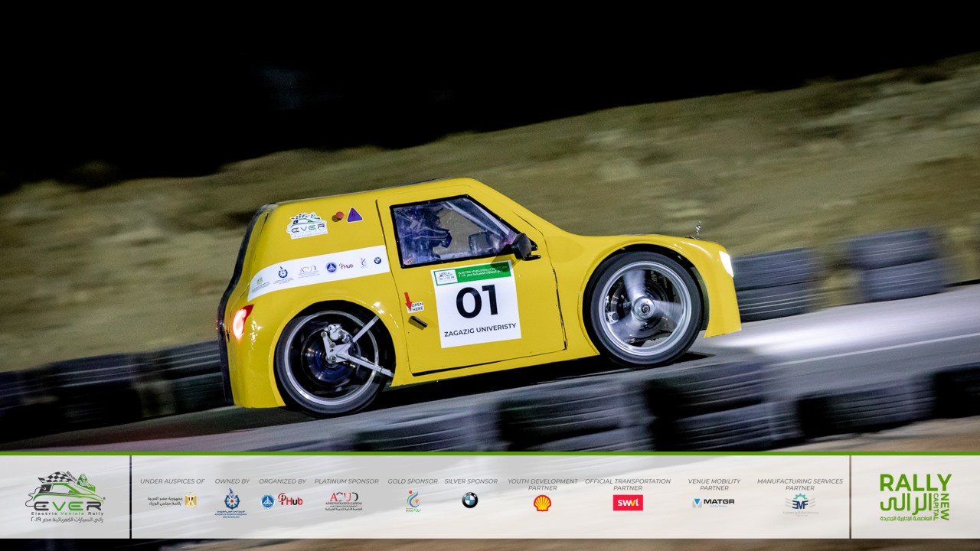
Task: Click the red Swvl logo
Action: [628, 502]
